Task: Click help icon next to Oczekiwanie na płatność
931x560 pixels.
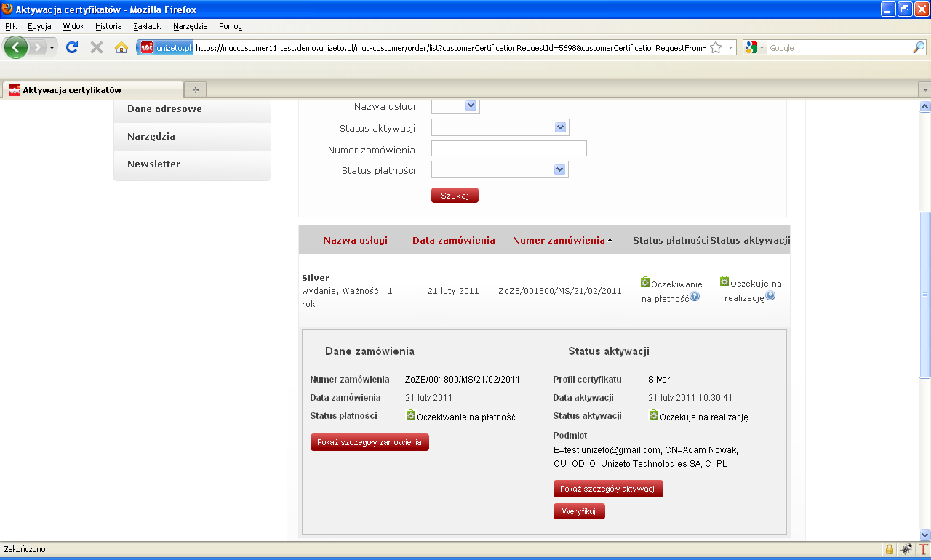Action: click(695, 297)
